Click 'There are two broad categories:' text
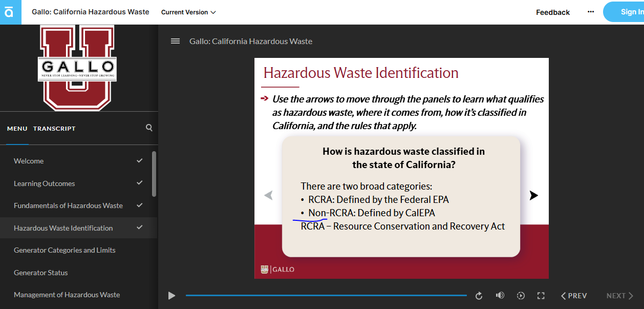 tap(367, 186)
